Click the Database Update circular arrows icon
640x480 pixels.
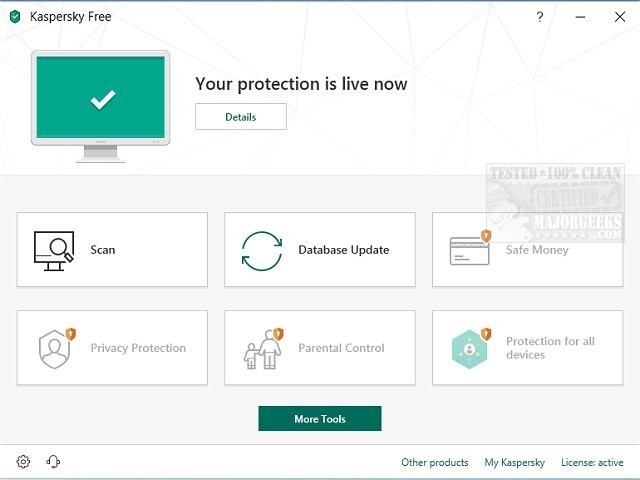pyautogui.click(x=262, y=250)
